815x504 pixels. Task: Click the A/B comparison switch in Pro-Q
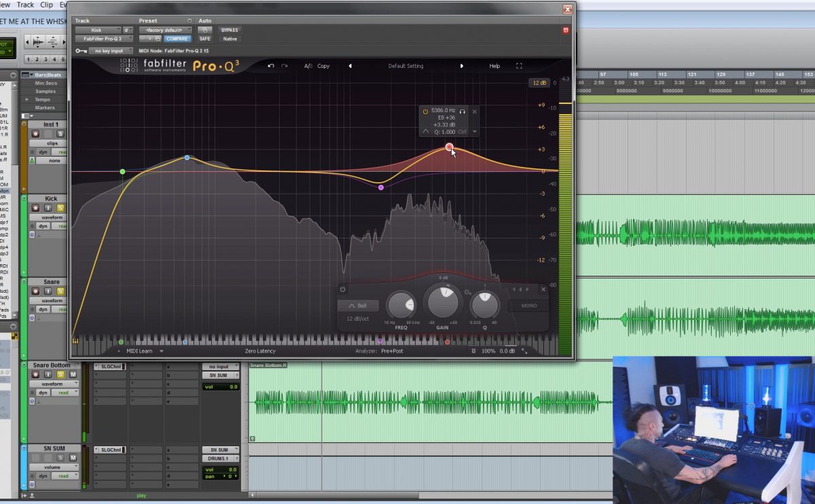pos(307,65)
